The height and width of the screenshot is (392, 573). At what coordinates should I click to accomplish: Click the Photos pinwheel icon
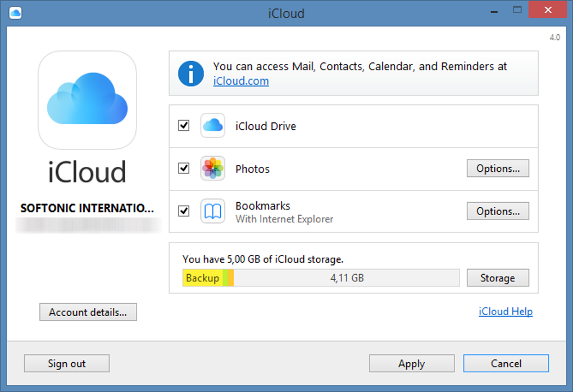pyautogui.click(x=213, y=168)
